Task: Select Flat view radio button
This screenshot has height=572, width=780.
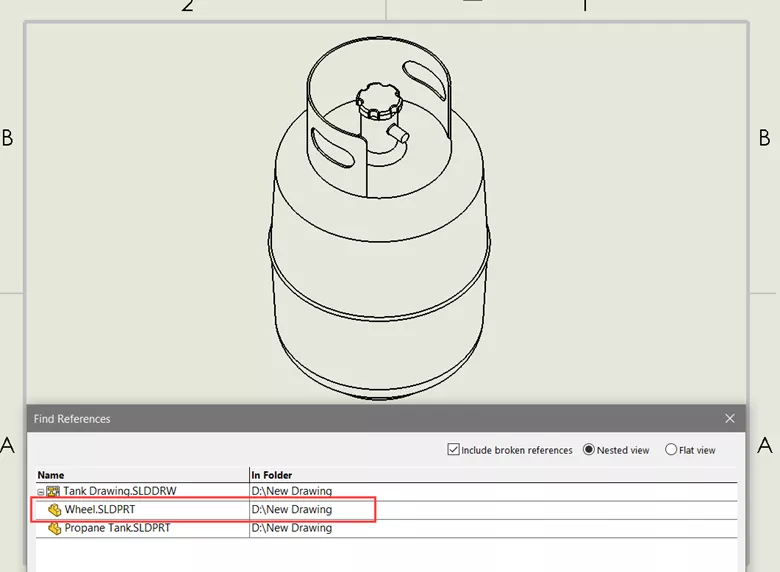Action: pos(671,450)
